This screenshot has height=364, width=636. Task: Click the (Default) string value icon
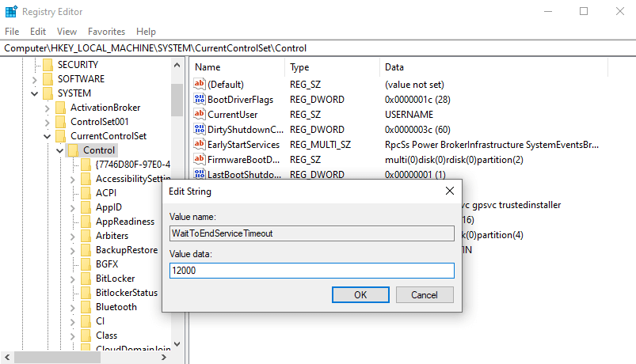pyautogui.click(x=199, y=84)
